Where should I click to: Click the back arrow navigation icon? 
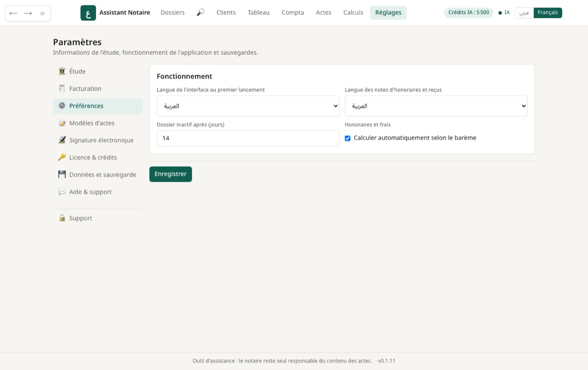(x=13, y=13)
